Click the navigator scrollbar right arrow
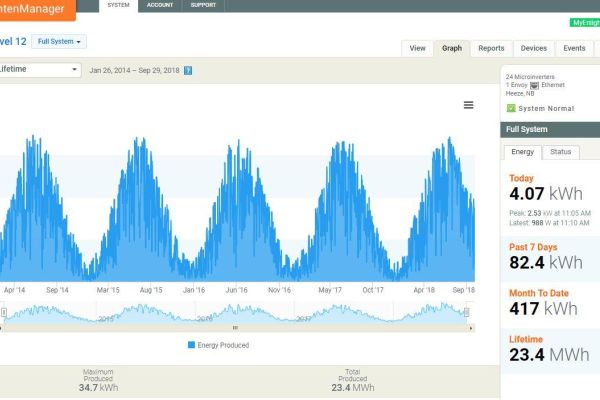 (470, 326)
